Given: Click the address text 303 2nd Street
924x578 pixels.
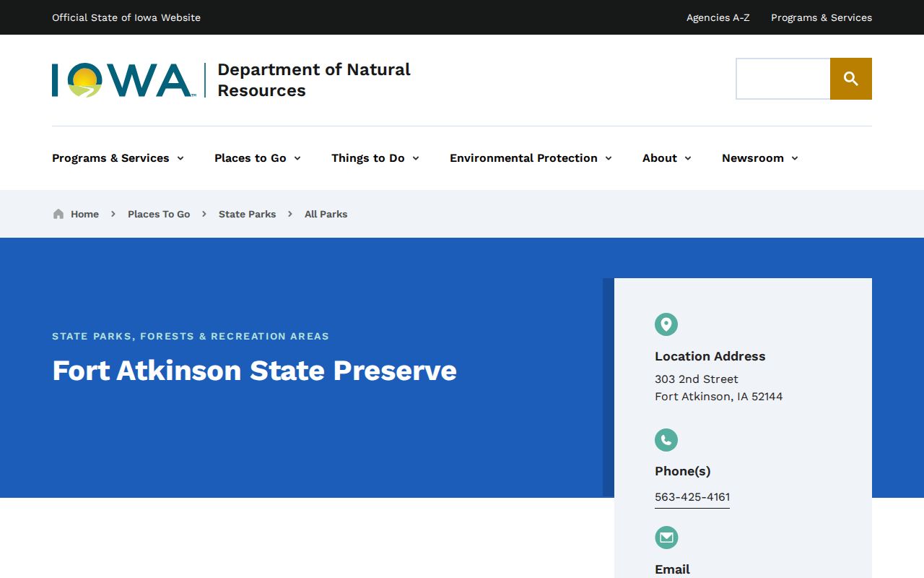Looking at the screenshot, I should tap(697, 379).
